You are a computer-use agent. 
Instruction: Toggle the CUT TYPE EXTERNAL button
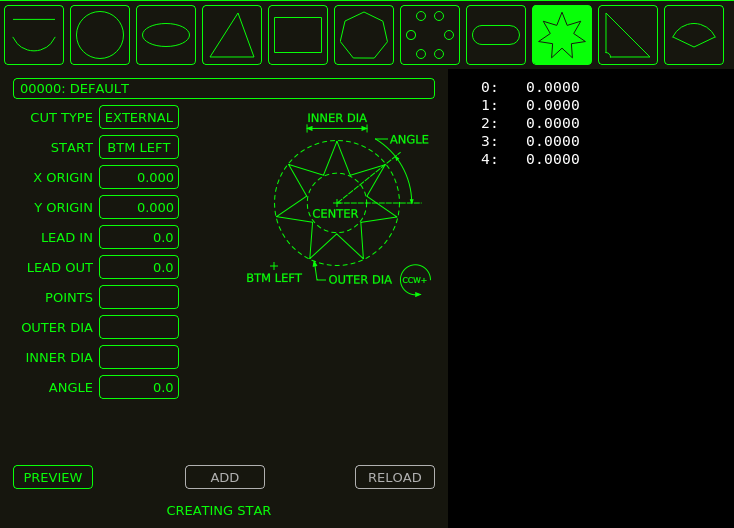(139, 117)
